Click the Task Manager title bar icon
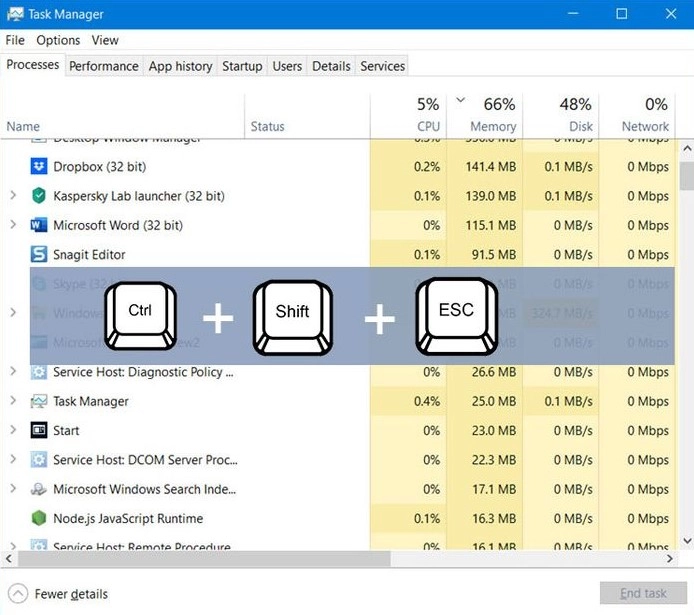Viewport: 694px width, 615px height. pyautogui.click(x=15, y=14)
